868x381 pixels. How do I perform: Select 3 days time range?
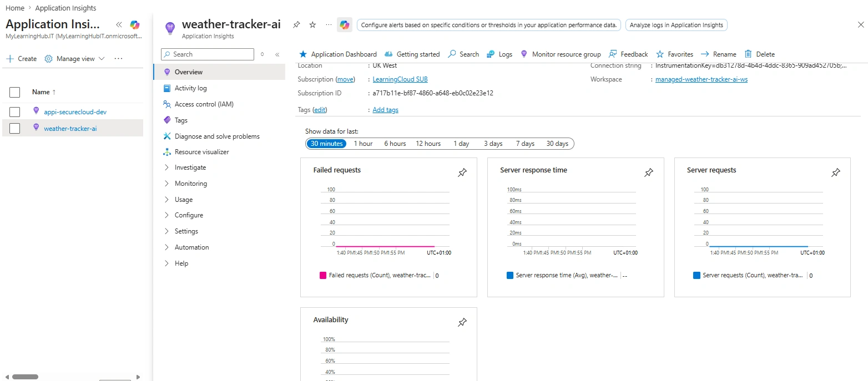[493, 144]
